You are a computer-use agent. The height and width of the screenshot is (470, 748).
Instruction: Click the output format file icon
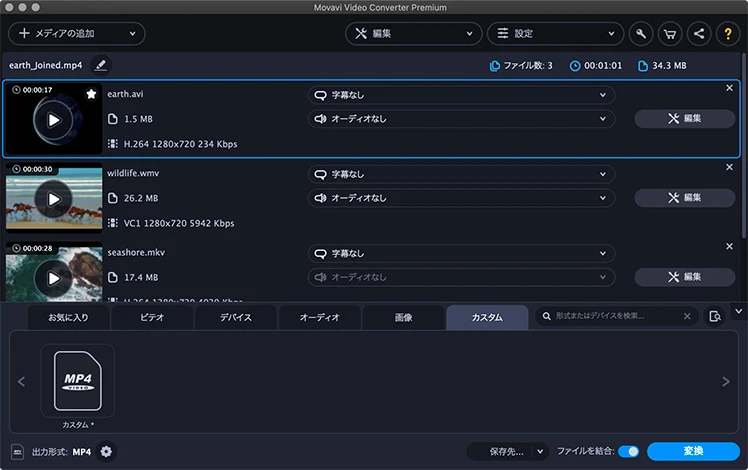pyautogui.click(x=18, y=452)
